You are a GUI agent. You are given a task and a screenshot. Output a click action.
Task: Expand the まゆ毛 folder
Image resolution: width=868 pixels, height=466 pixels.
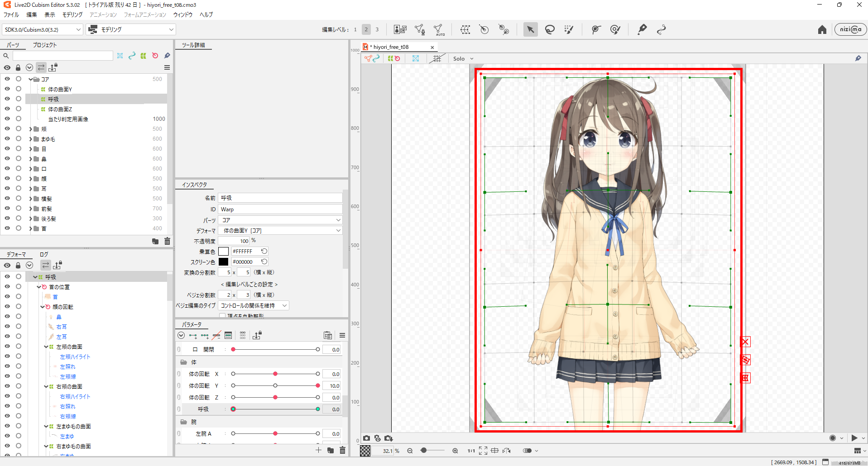tap(31, 139)
